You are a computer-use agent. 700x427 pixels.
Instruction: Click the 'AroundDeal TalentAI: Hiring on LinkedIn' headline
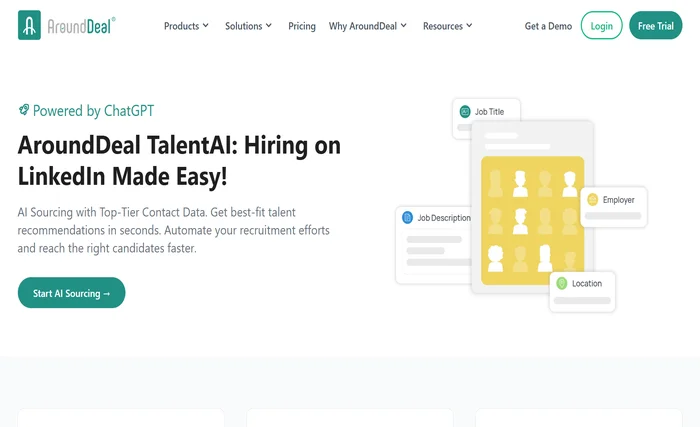click(x=179, y=160)
